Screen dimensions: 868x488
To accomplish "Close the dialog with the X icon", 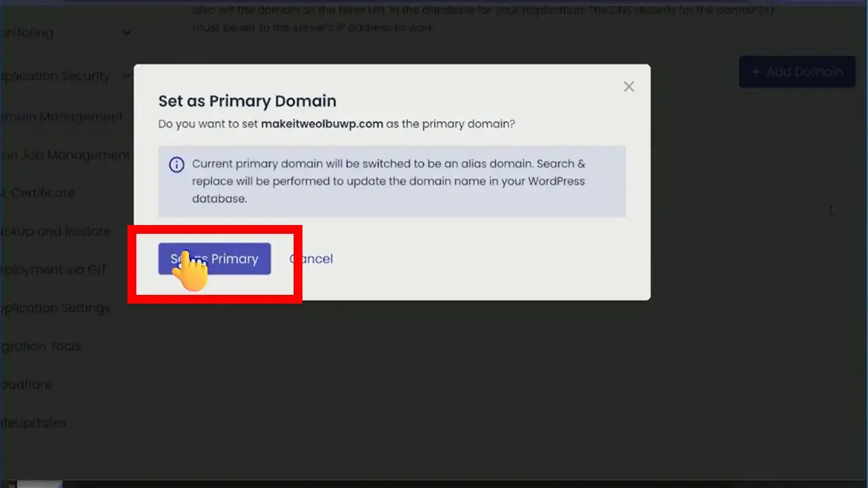I will 629,87.
